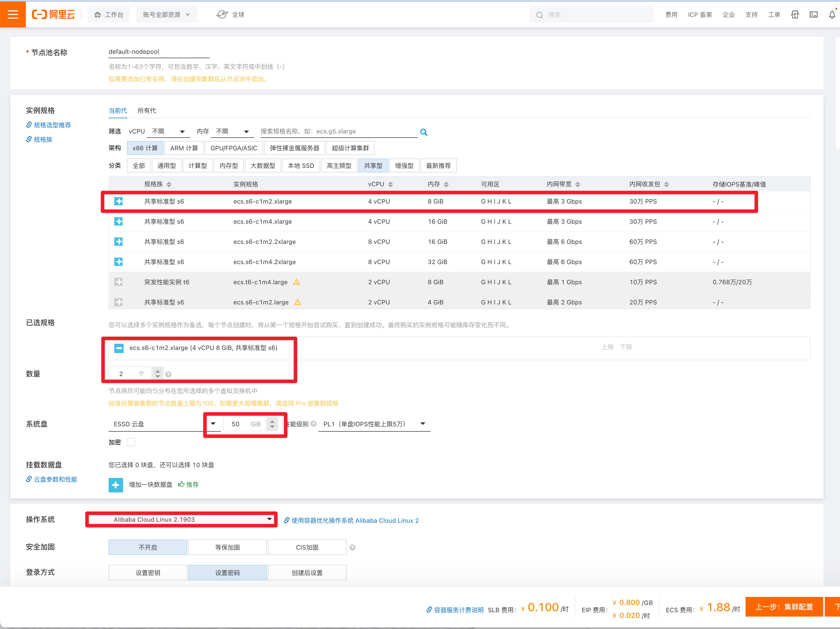Image resolution: width=840 pixels, height=629 pixels.
Task: Remove selected ecs.s6-c1m2.xlarge with minus icon
Action: pyautogui.click(x=119, y=348)
